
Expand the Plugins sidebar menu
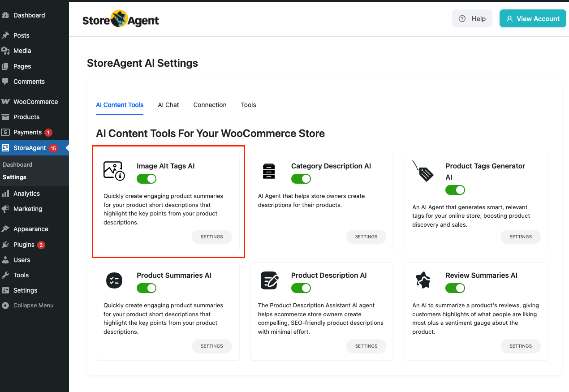(x=24, y=245)
